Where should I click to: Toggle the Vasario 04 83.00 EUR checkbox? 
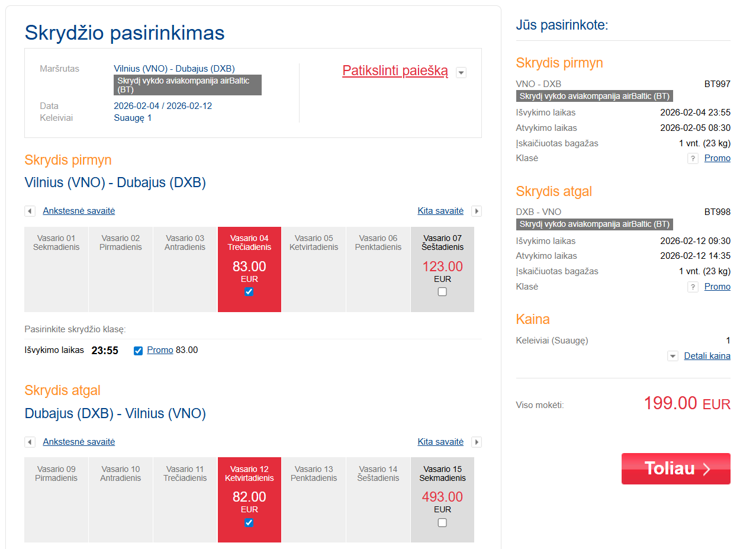click(x=249, y=292)
